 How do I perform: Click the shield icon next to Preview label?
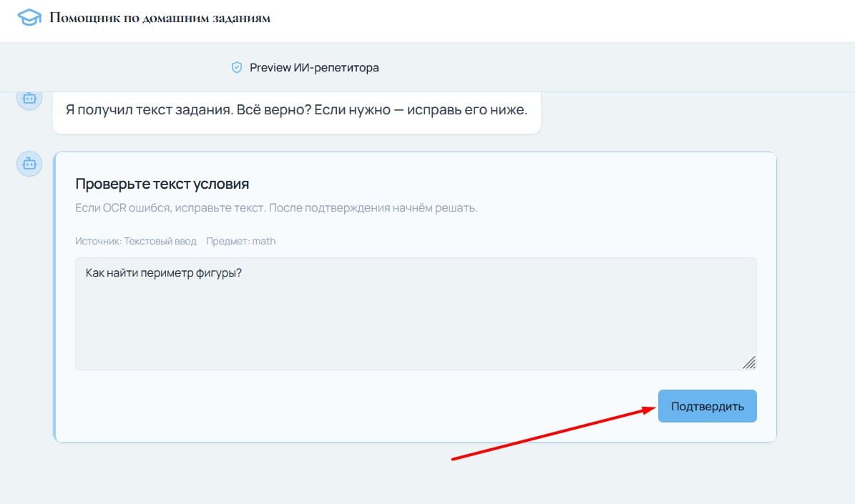click(236, 67)
